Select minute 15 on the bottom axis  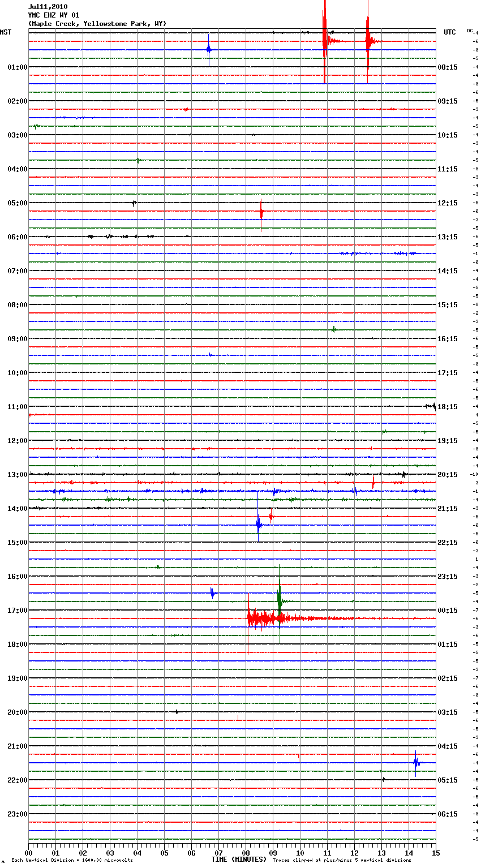pyautogui.click(x=436, y=852)
